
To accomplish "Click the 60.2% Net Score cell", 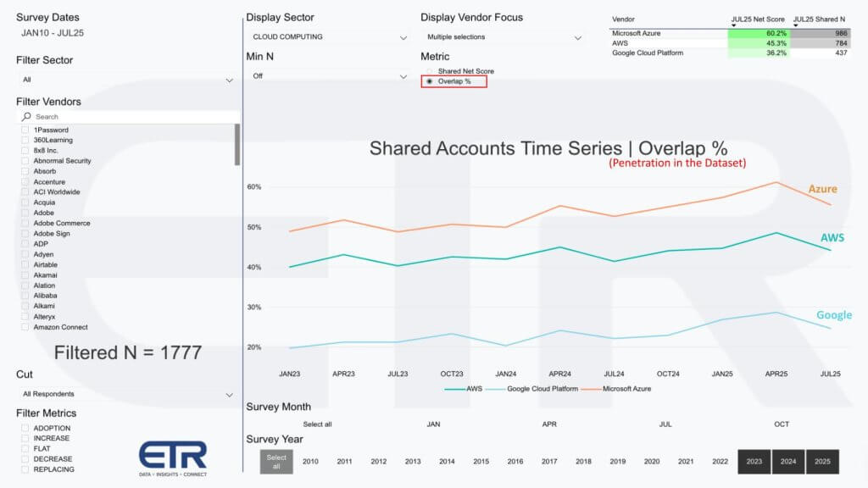I will pos(759,33).
